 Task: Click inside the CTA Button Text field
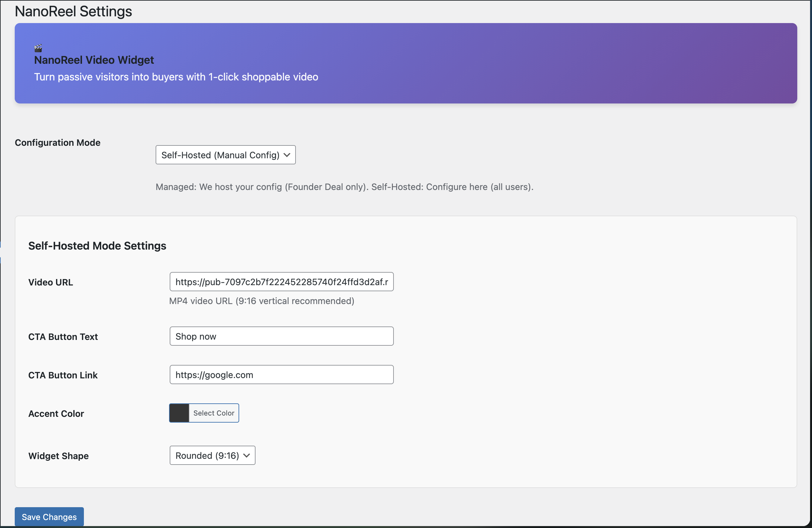(x=281, y=336)
